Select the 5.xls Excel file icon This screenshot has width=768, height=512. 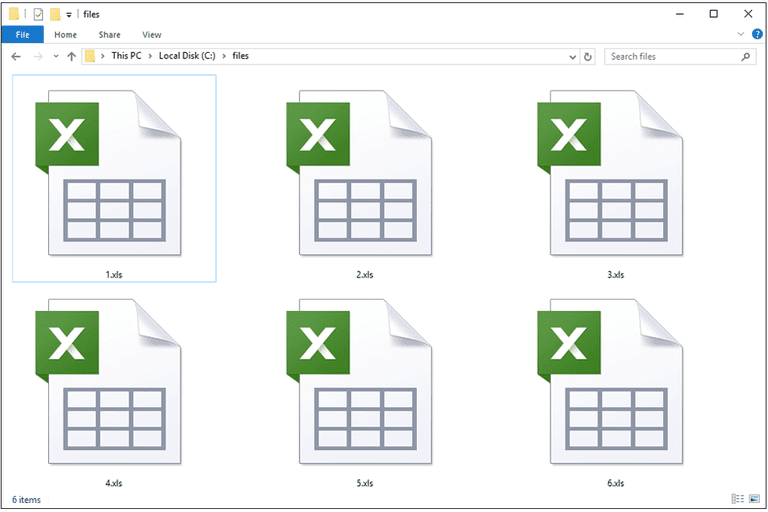coord(360,381)
